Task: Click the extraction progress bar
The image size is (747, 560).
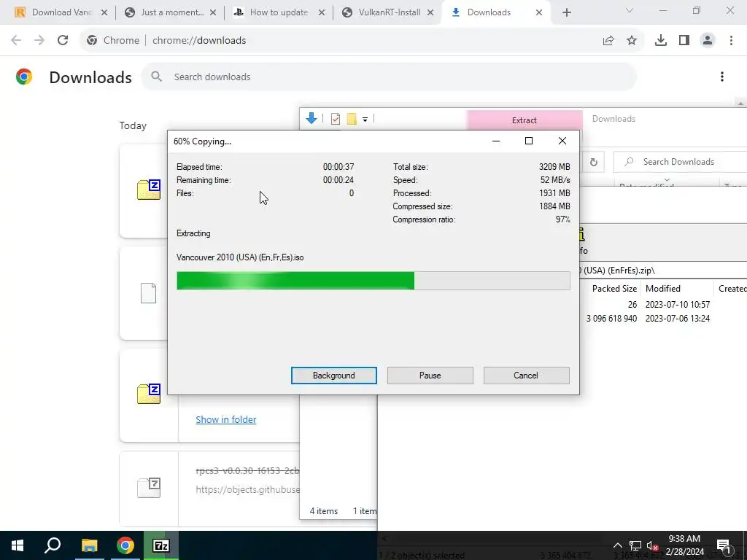Action: pos(373,281)
